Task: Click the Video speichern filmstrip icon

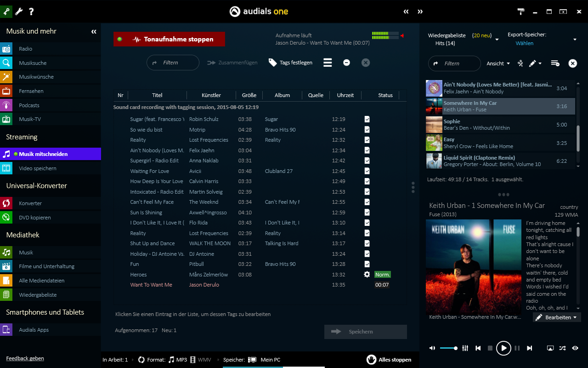Action: (x=6, y=168)
